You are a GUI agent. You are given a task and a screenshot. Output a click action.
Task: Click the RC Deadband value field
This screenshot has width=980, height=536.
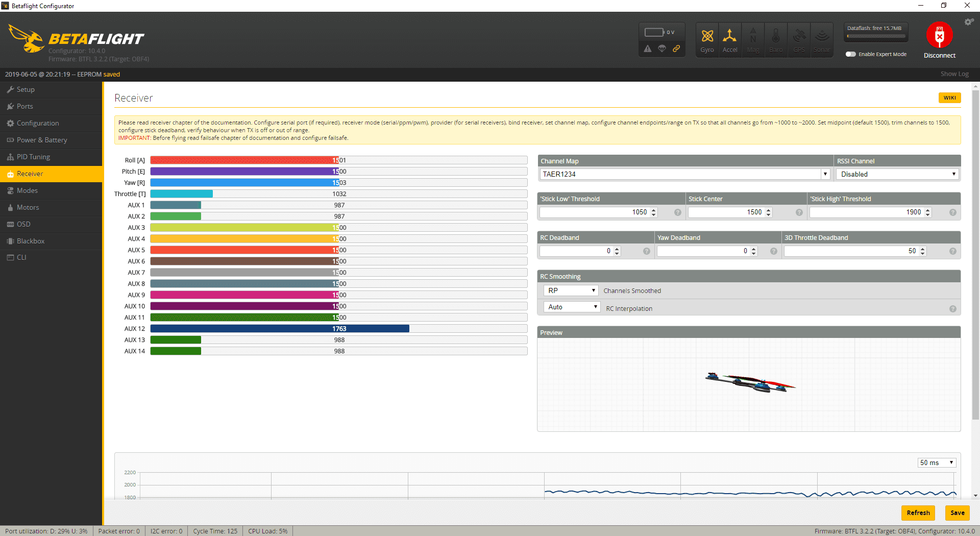coord(580,251)
